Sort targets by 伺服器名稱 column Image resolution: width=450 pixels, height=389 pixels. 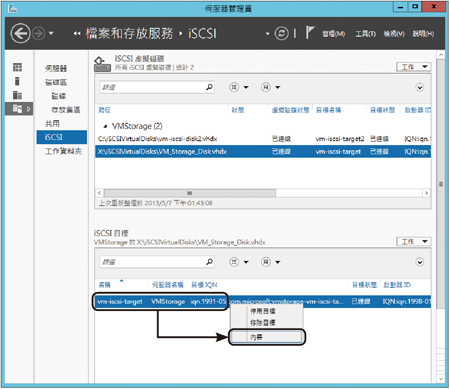tap(167, 285)
